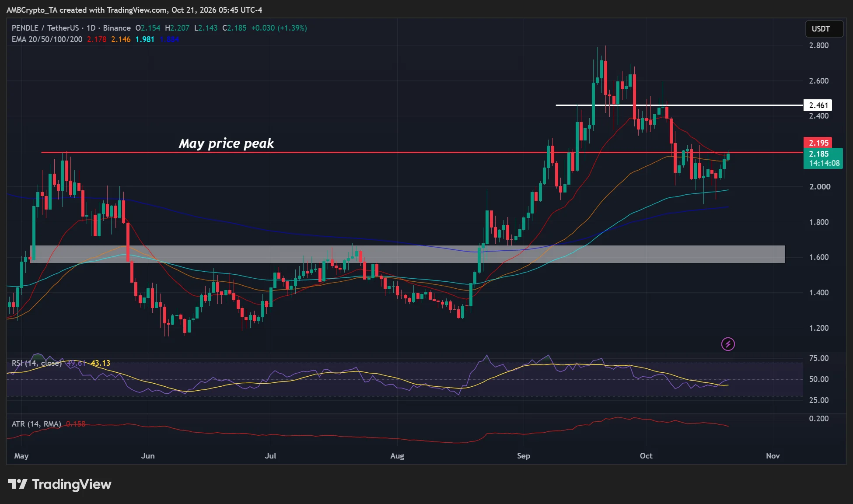Click the PENDLE / TetherUS symbol title
The image size is (853, 504).
(x=45, y=28)
